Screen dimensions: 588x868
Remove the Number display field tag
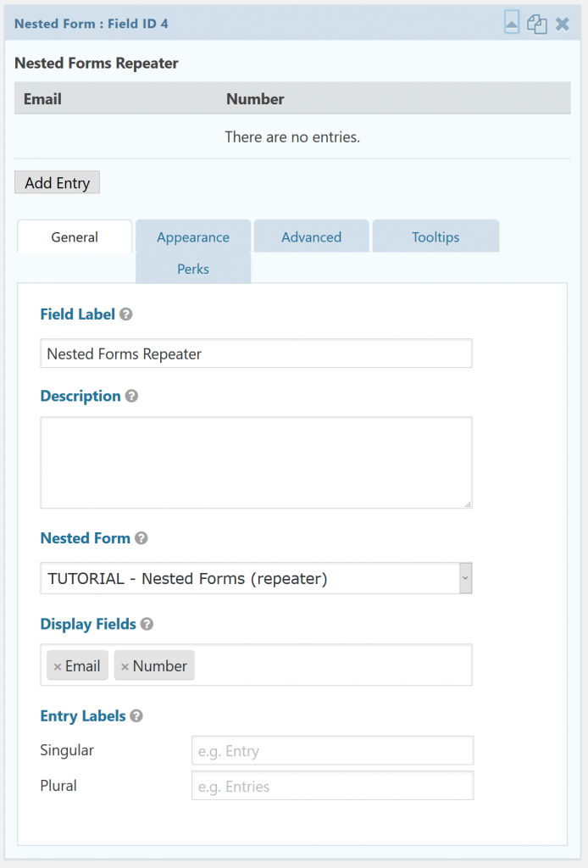pos(125,667)
